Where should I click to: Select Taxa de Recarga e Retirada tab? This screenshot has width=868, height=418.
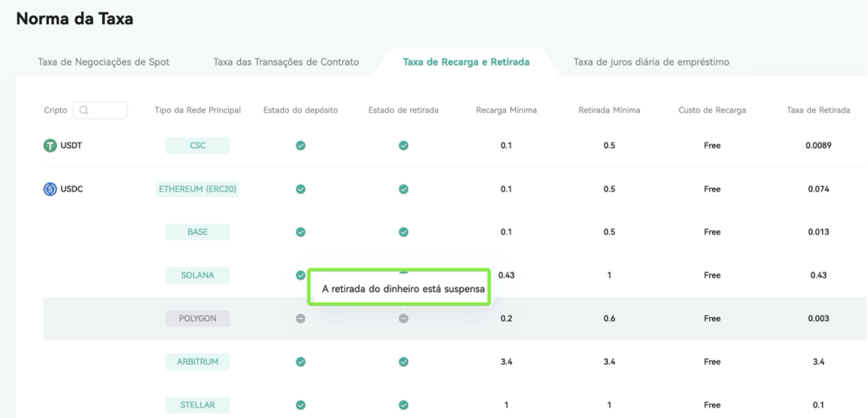click(x=466, y=63)
